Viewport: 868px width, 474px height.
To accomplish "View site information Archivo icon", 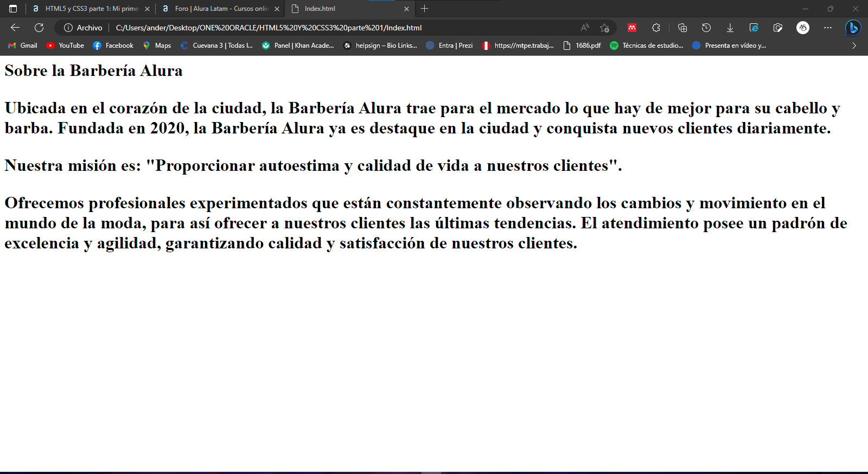I will click(x=83, y=28).
